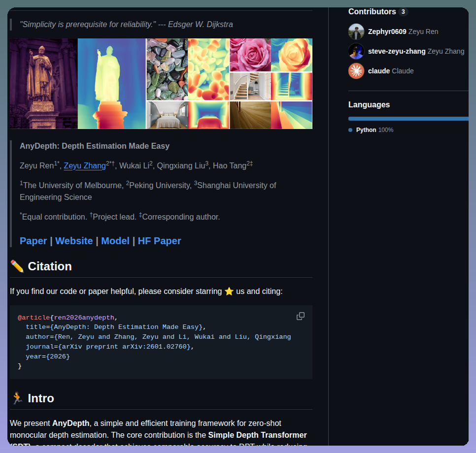Image resolution: width=476 pixels, height=453 pixels.
Task: Click the "please consider starring" sentence
Action: pyautogui.click(x=146, y=291)
